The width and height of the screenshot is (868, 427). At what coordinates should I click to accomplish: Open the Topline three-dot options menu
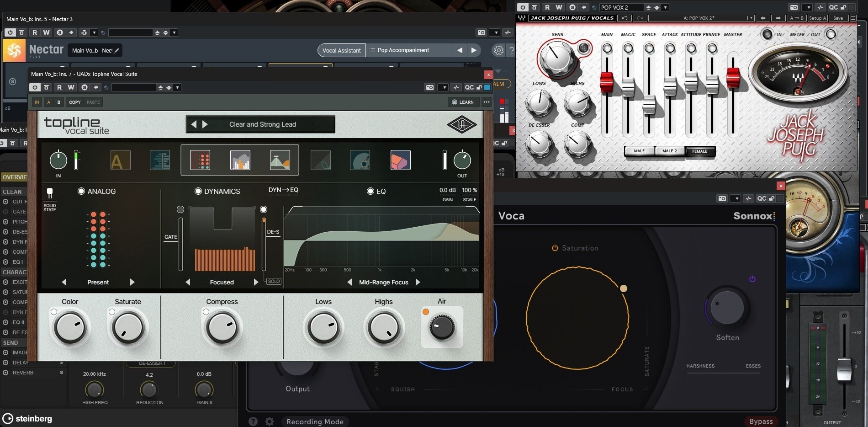click(x=487, y=102)
